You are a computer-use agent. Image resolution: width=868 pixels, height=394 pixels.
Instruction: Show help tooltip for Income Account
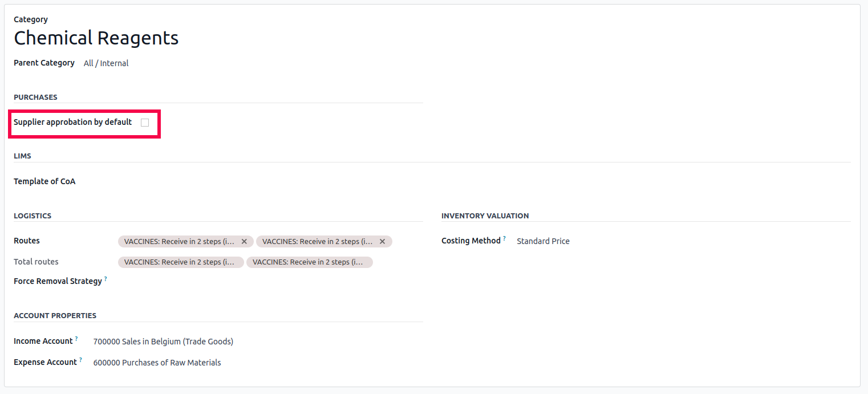(x=76, y=339)
